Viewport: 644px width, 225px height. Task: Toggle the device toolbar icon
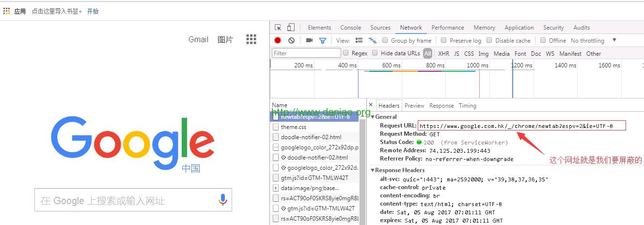pyautogui.click(x=291, y=28)
